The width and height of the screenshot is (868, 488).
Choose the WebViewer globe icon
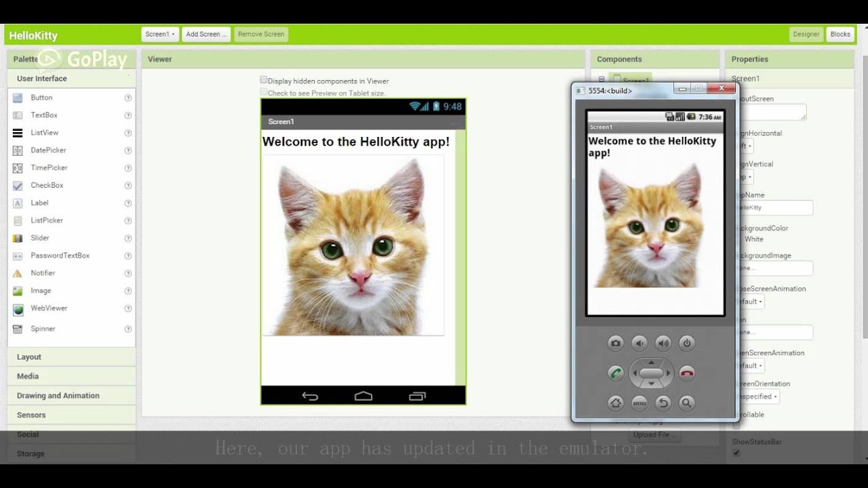point(18,309)
